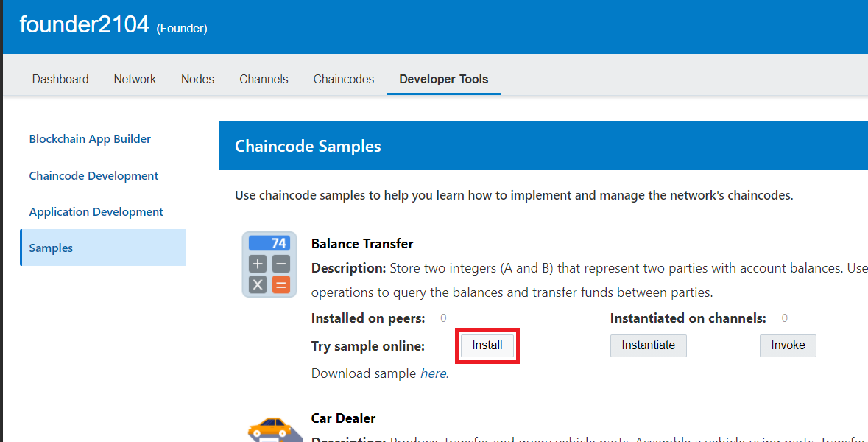
Task: Click the founder2104 instance name
Action: 85,25
